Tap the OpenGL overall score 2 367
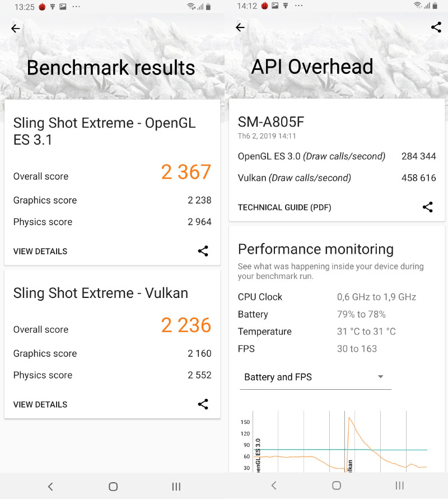The height and width of the screenshot is (499, 448). point(186,172)
